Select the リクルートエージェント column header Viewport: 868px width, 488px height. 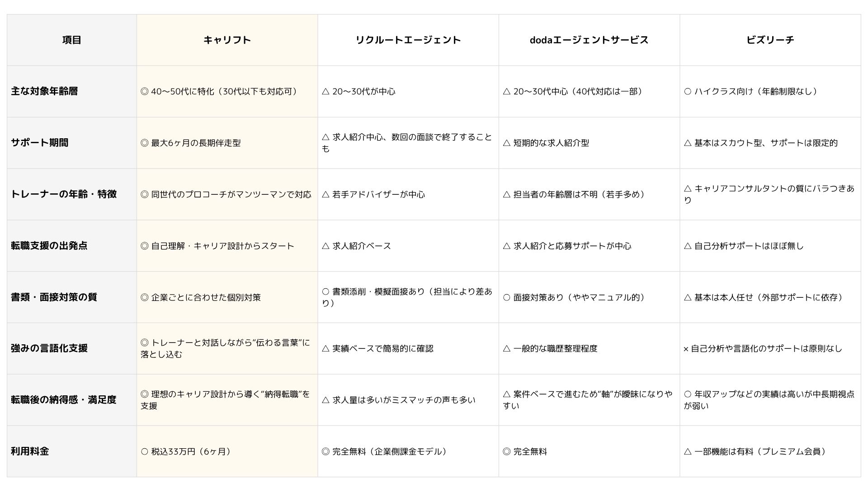[x=408, y=40]
